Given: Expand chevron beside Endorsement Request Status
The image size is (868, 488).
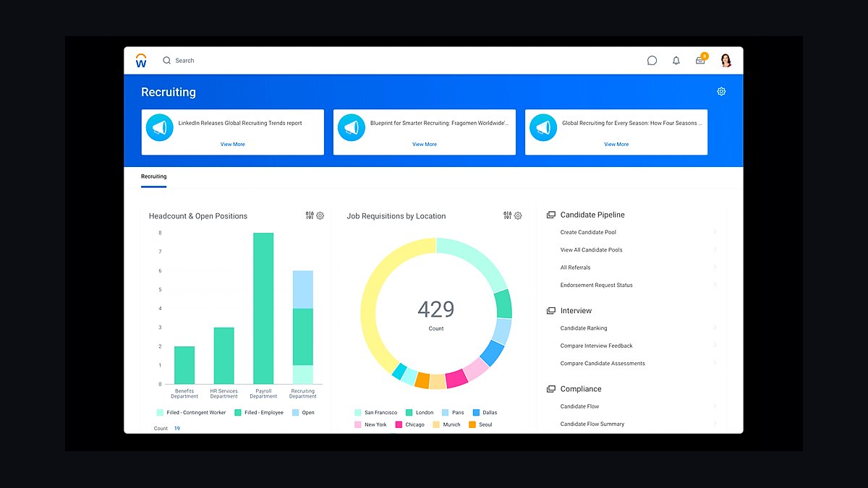Looking at the screenshot, I should 715,285.
